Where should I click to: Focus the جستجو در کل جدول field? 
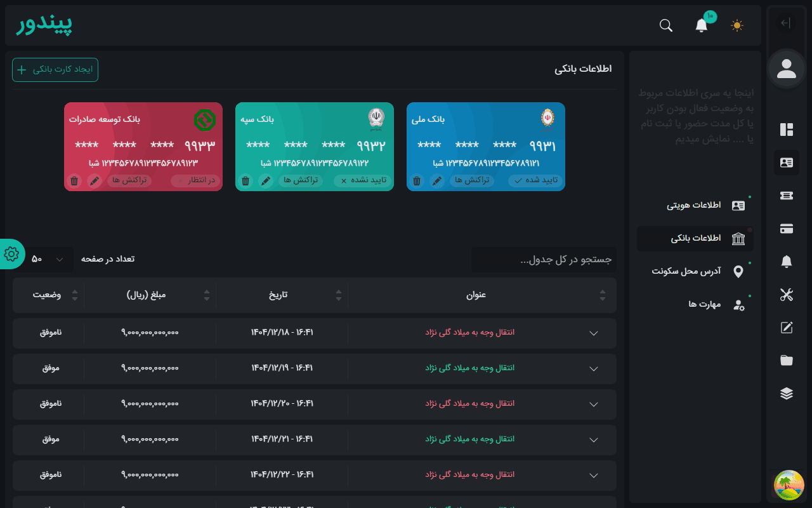click(544, 260)
